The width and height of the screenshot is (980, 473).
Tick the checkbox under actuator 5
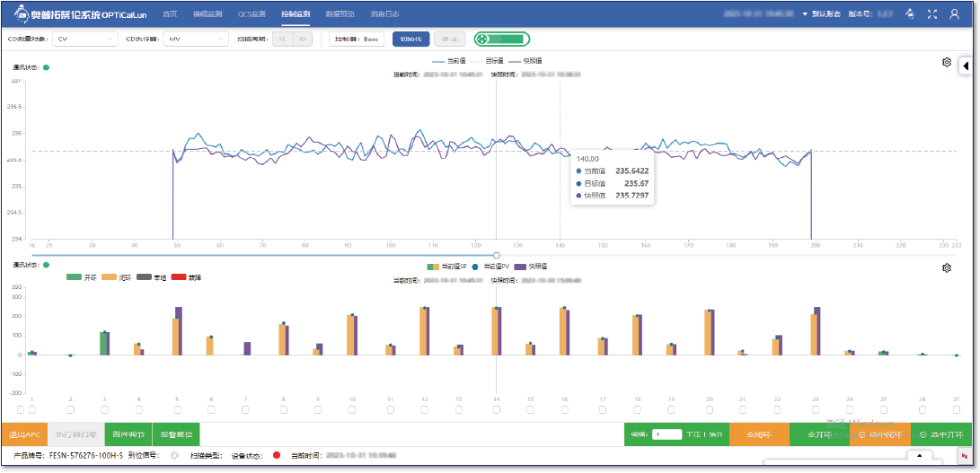click(x=177, y=409)
